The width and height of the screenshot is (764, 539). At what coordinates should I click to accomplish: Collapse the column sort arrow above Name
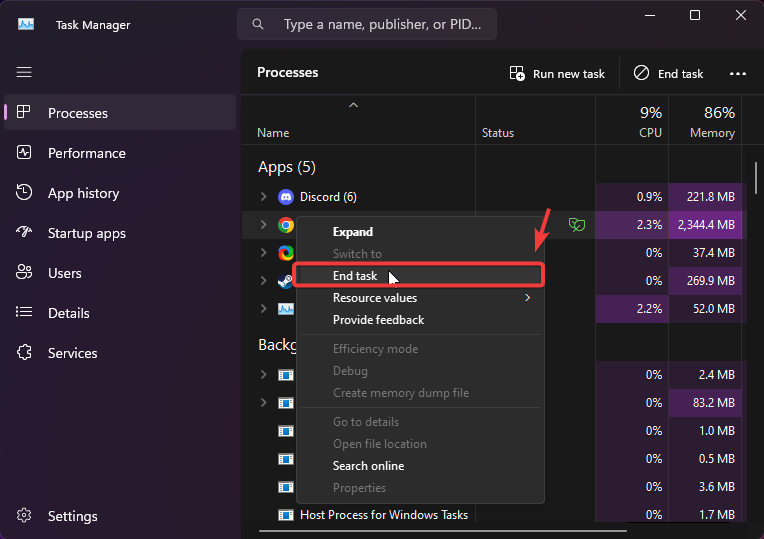click(x=352, y=105)
